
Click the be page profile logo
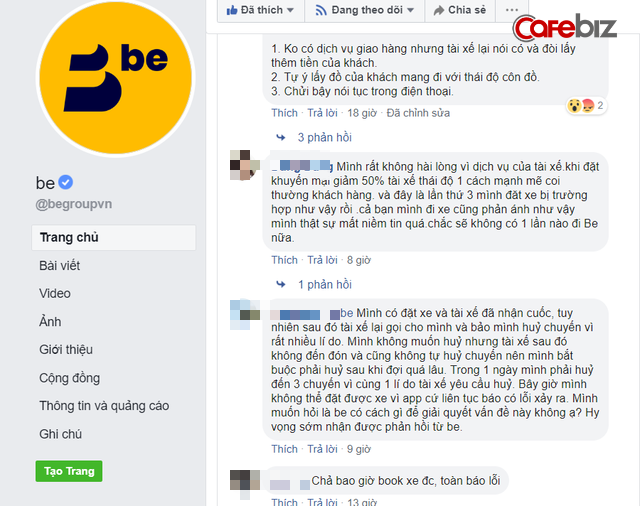point(116,78)
